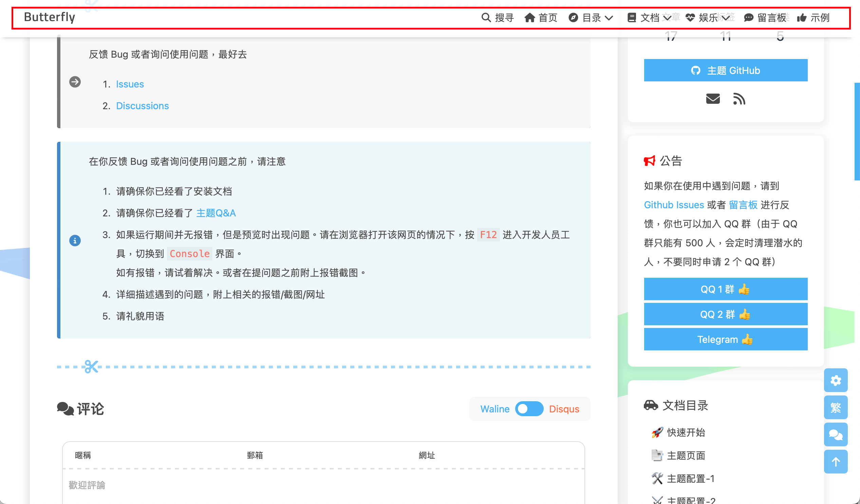The height and width of the screenshot is (504, 860).
Task: Switch comments from Waline to Disqus
Action: [x=529, y=409]
